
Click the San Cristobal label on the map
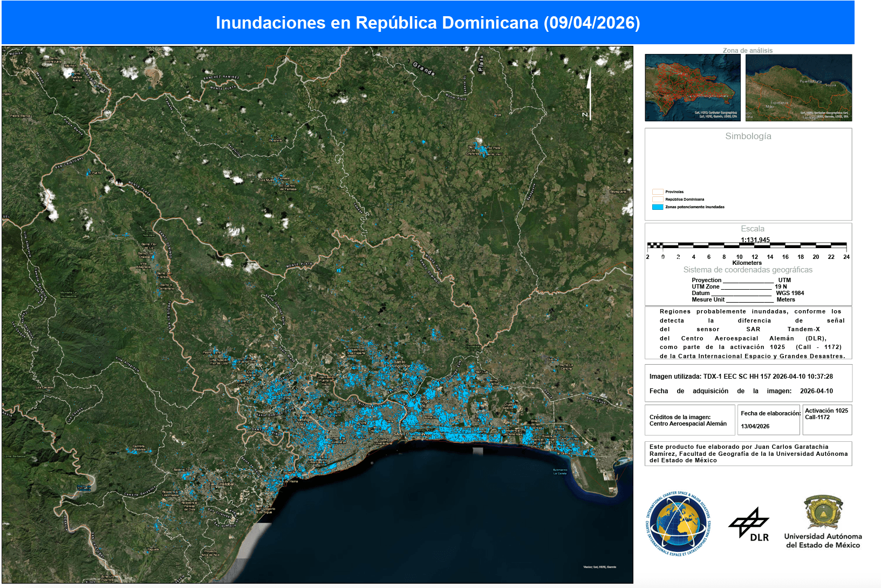coord(221,484)
